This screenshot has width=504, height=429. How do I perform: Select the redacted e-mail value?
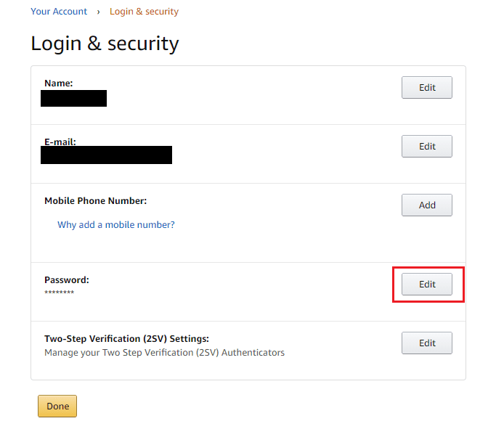click(x=106, y=155)
